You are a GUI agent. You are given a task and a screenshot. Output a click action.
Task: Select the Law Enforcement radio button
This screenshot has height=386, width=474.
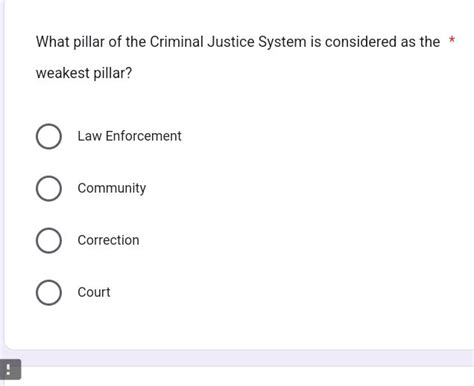[49, 136]
